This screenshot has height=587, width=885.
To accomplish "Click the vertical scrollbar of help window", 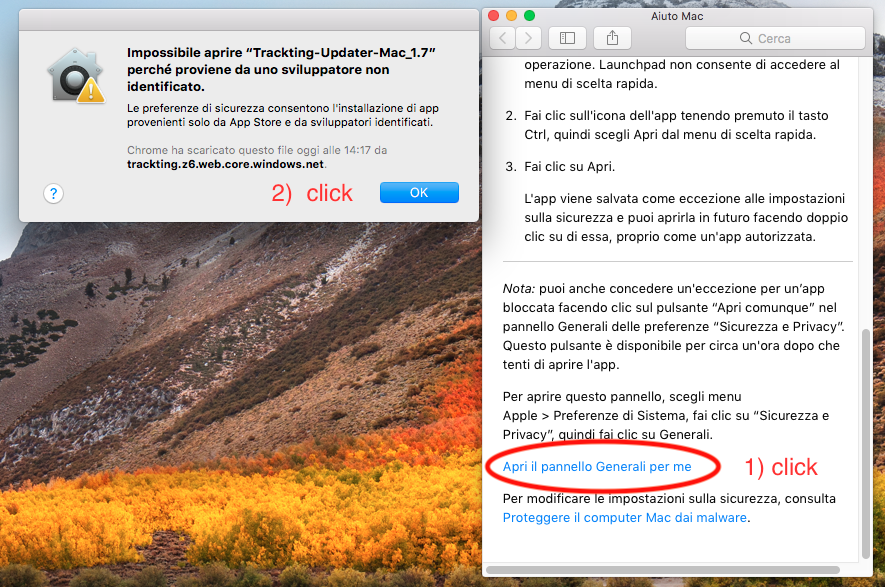I will click(866, 443).
